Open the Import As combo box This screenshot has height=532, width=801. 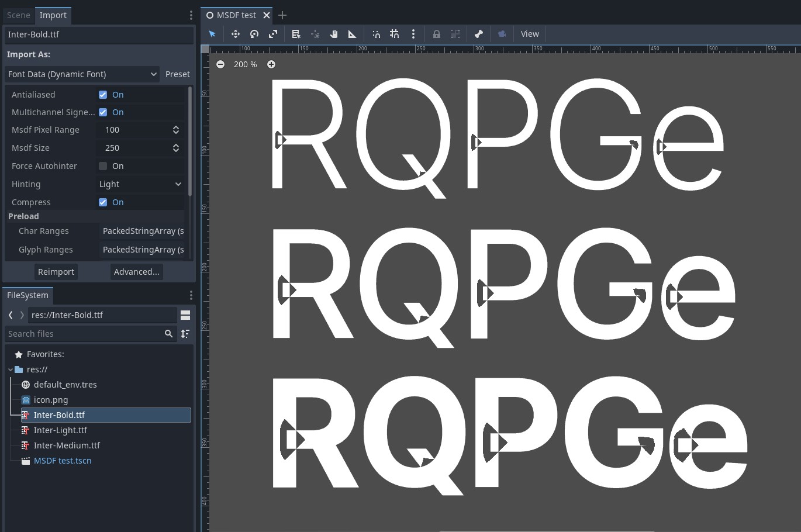[x=82, y=74]
